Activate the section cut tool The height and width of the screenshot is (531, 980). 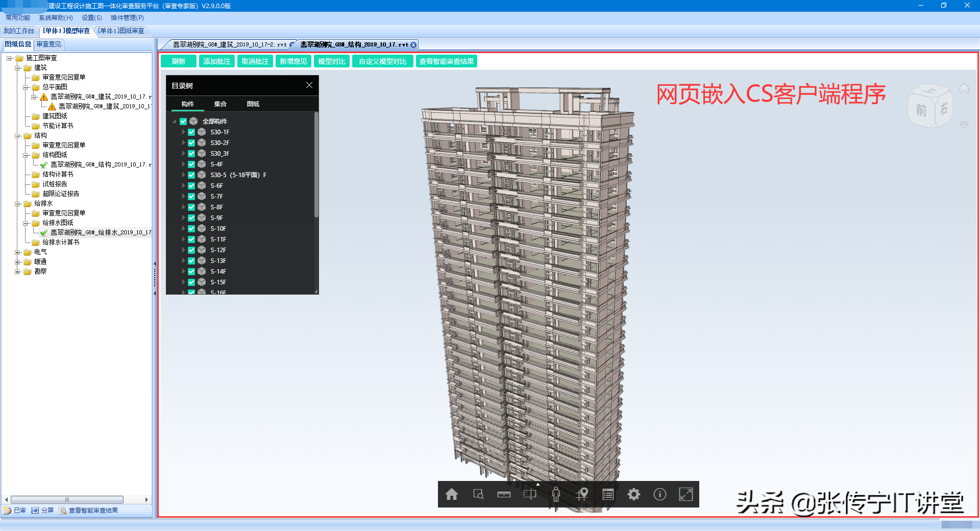pos(530,494)
